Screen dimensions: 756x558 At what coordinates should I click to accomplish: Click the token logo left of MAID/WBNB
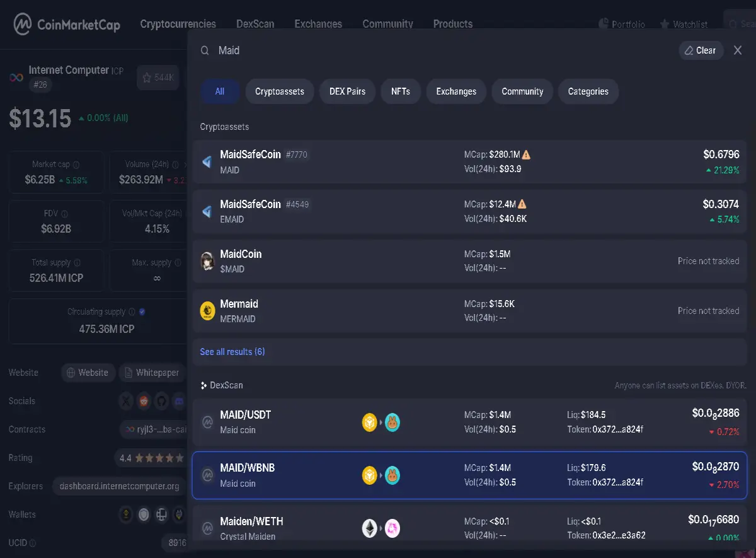(x=207, y=475)
